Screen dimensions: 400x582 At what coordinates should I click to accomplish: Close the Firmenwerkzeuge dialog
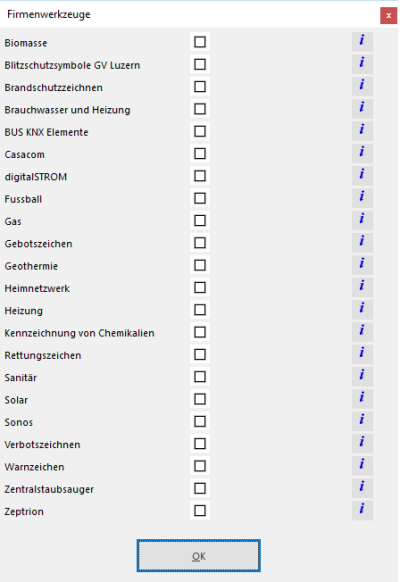[x=388, y=16]
